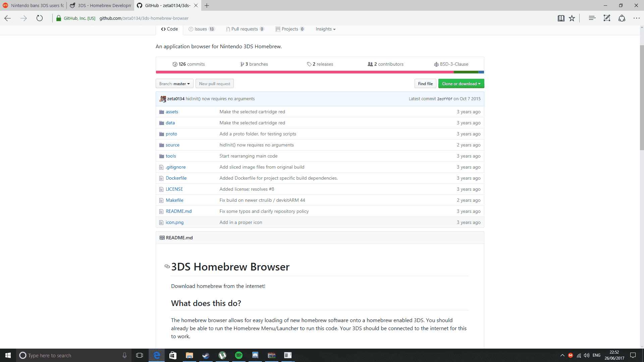644x362 pixels.
Task: Open latest commit 2edff6f
Action: coord(444,99)
